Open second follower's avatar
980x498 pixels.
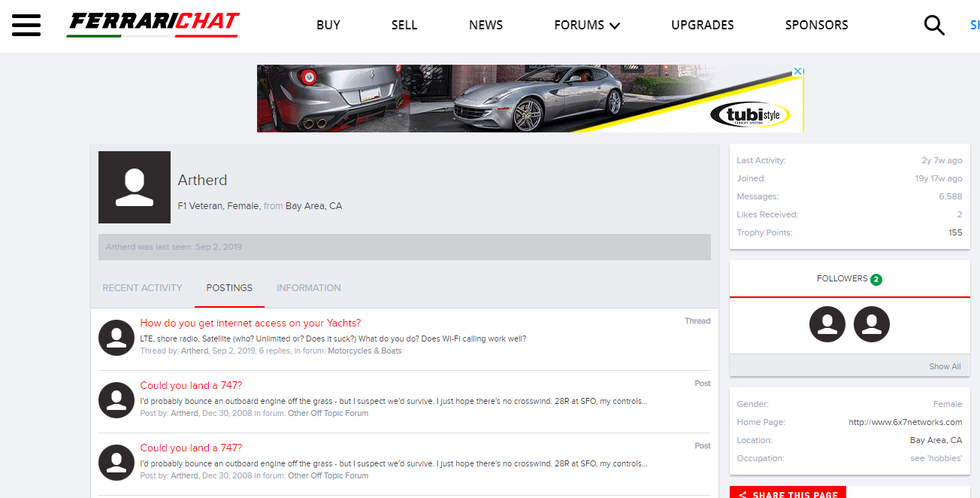coord(872,324)
